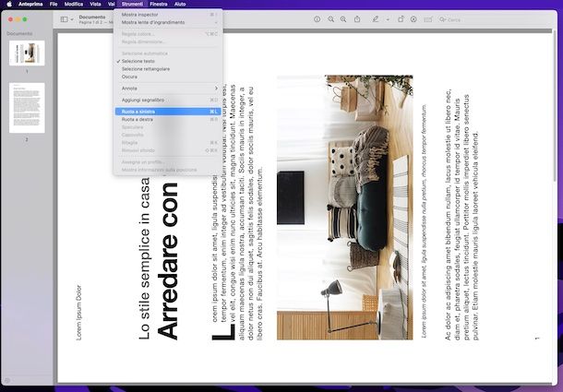Screen dimensions: 563x392
Task: Choose Ruota a destra
Action: 168,120
